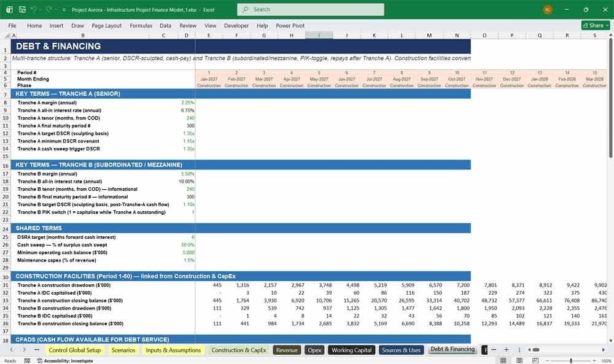Screen dimensions: 614x364
Task: Switch to Normal view icon
Action: pos(503,360)
